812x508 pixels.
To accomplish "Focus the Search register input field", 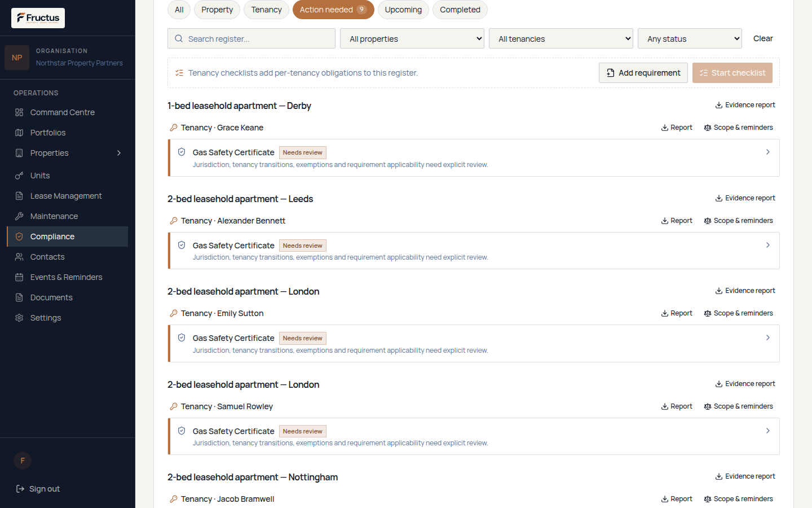I will point(251,38).
